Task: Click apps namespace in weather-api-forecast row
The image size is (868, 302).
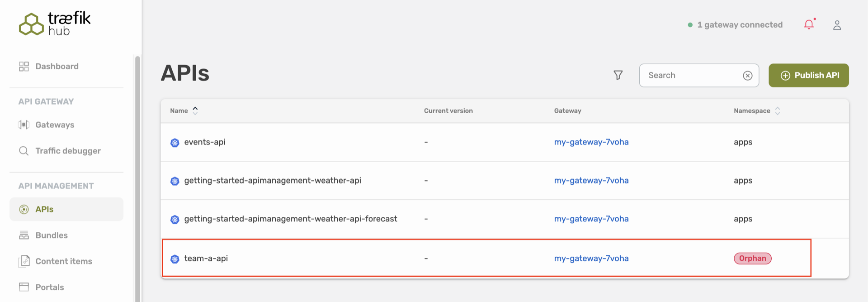Action: point(743,219)
